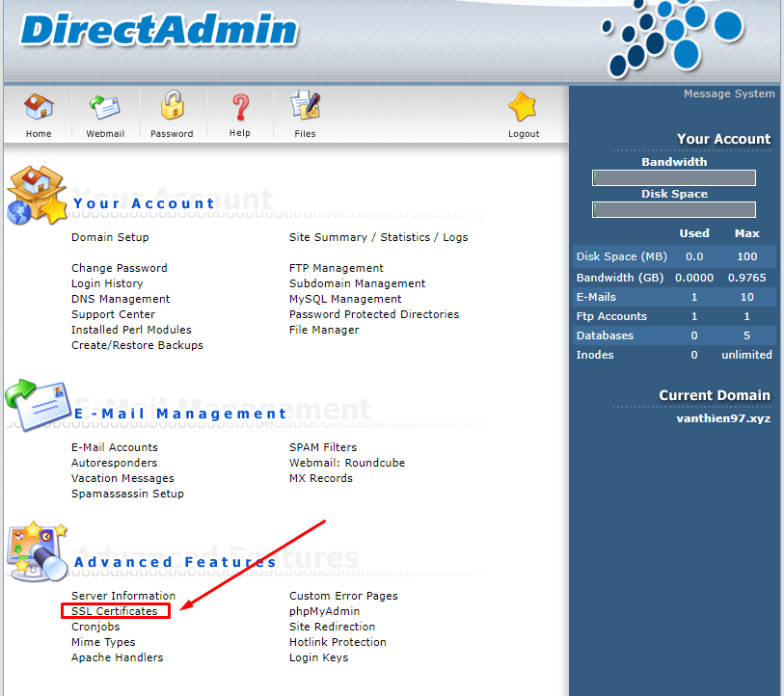Open the Change Password page
Screen dimensions: 784x696
[119, 268]
